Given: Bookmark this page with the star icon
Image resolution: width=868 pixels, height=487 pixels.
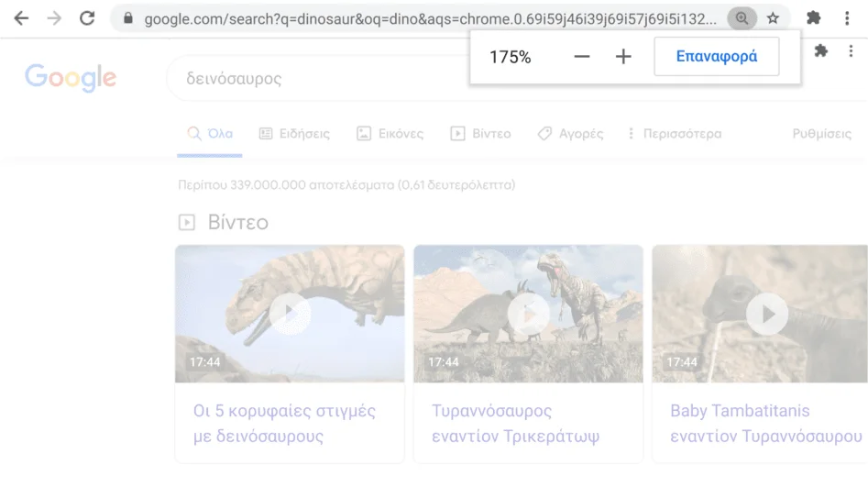Looking at the screenshot, I should click(773, 18).
